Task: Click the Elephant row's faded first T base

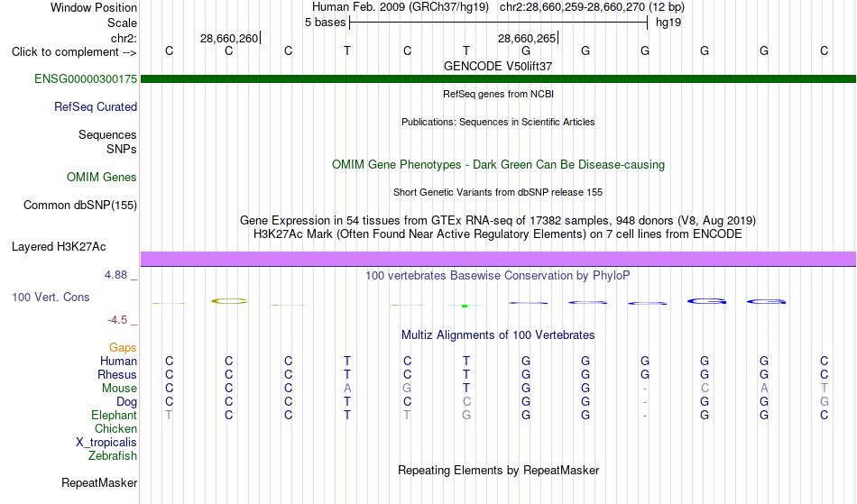Action: coord(169,415)
